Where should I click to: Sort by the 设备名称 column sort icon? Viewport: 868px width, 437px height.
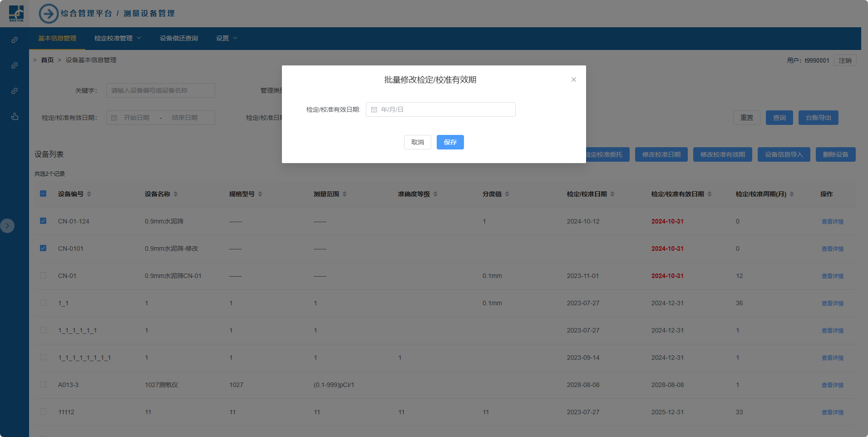(176, 194)
